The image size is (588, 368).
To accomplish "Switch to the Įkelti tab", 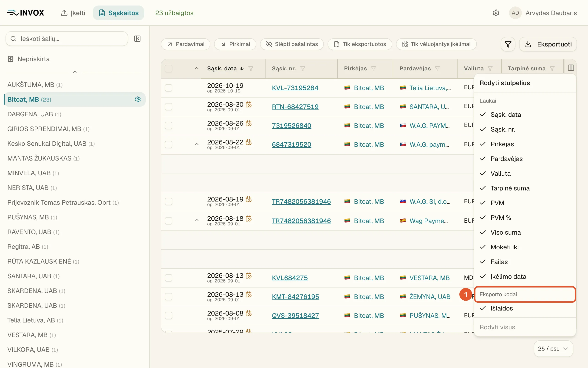I will (73, 13).
